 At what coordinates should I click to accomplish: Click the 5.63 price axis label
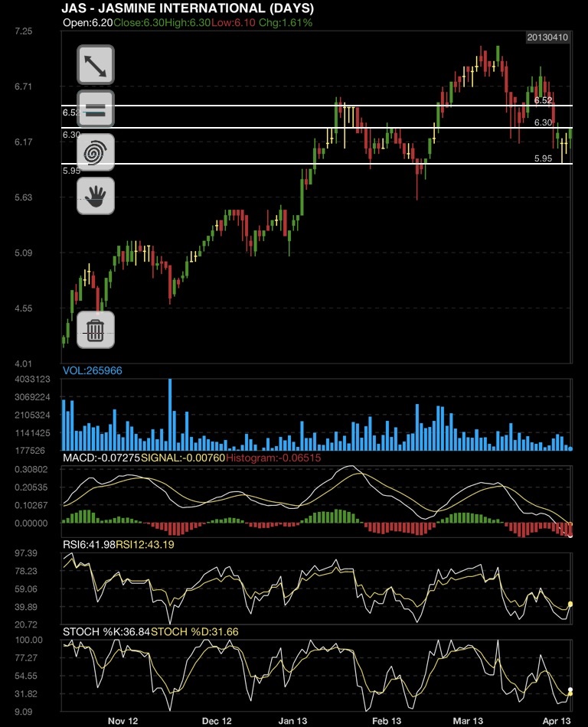(23, 197)
